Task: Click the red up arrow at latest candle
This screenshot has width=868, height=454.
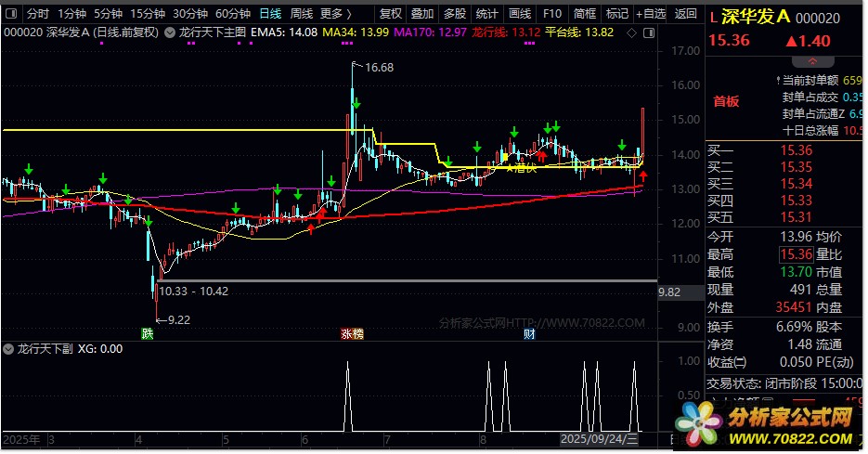Action: point(643,176)
